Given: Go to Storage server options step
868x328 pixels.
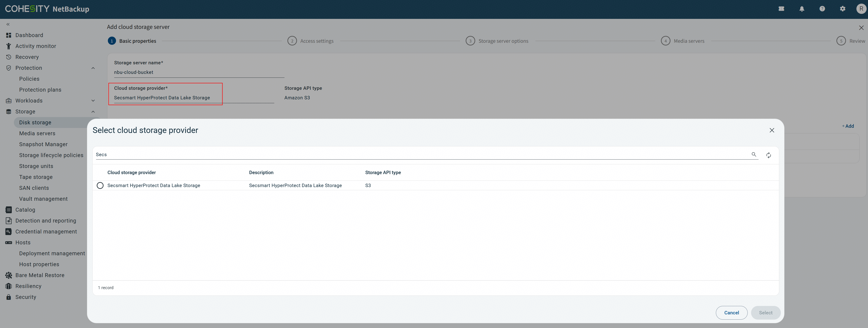Looking at the screenshot, I should pos(497,41).
